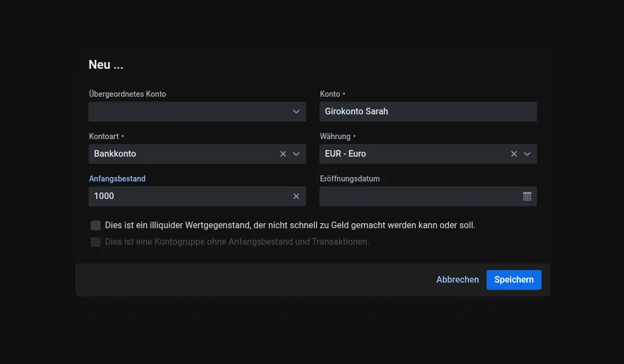
Task: Click into the Anfangsbestand field showing 1000
Action: coord(187,196)
